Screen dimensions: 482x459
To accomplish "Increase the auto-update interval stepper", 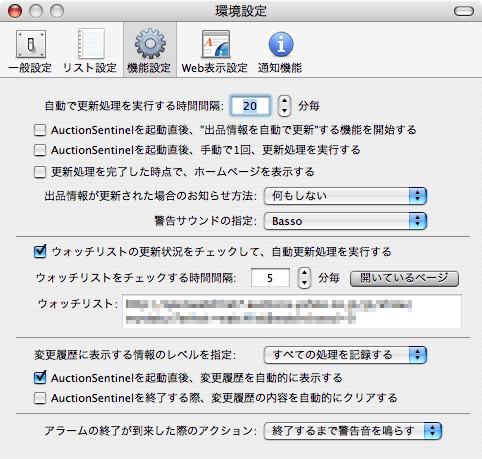I will 284,101.
